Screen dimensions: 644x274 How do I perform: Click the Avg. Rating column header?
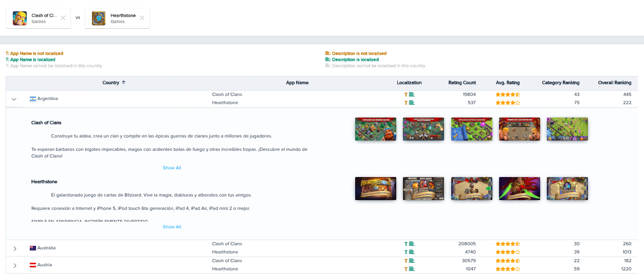(508, 83)
